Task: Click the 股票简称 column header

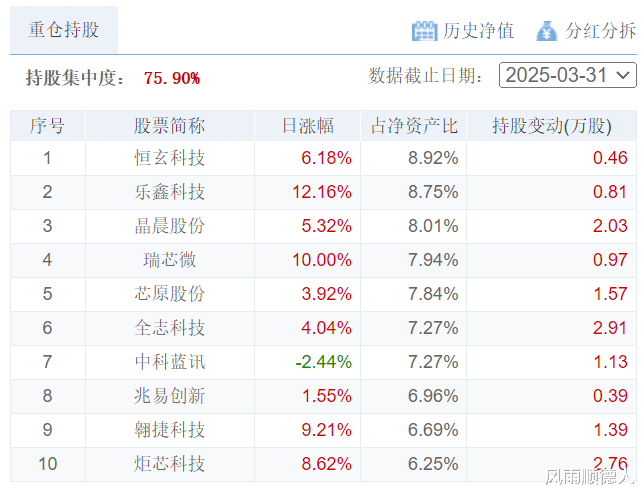Action: 170,126
